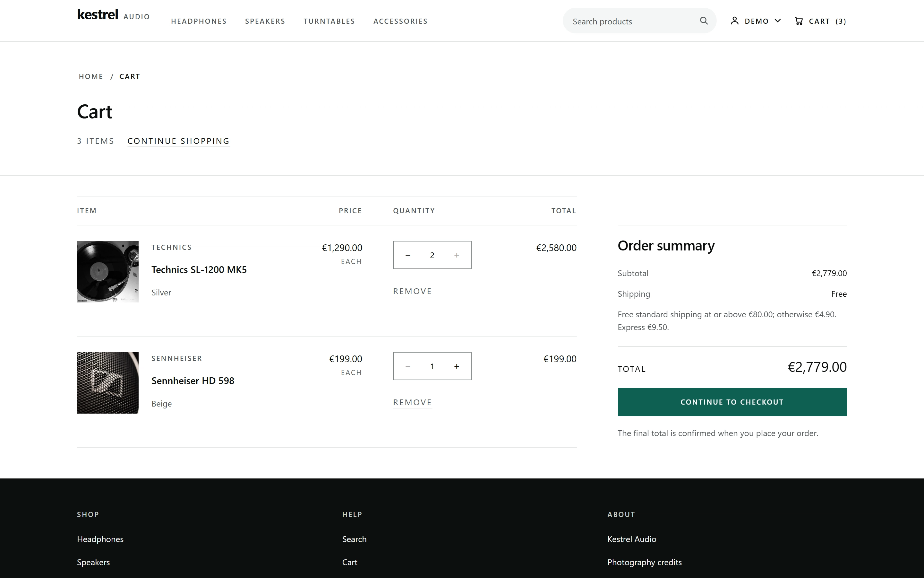
Task: Remove the Sennheiser HD 598 item
Action: pyautogui.click(x=412, y=403)
